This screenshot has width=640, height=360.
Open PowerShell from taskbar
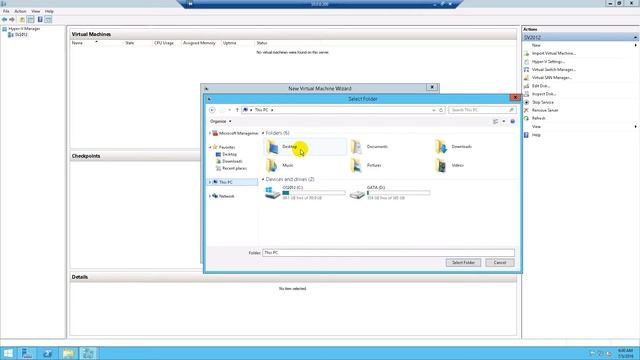click(x=47, y=353)
